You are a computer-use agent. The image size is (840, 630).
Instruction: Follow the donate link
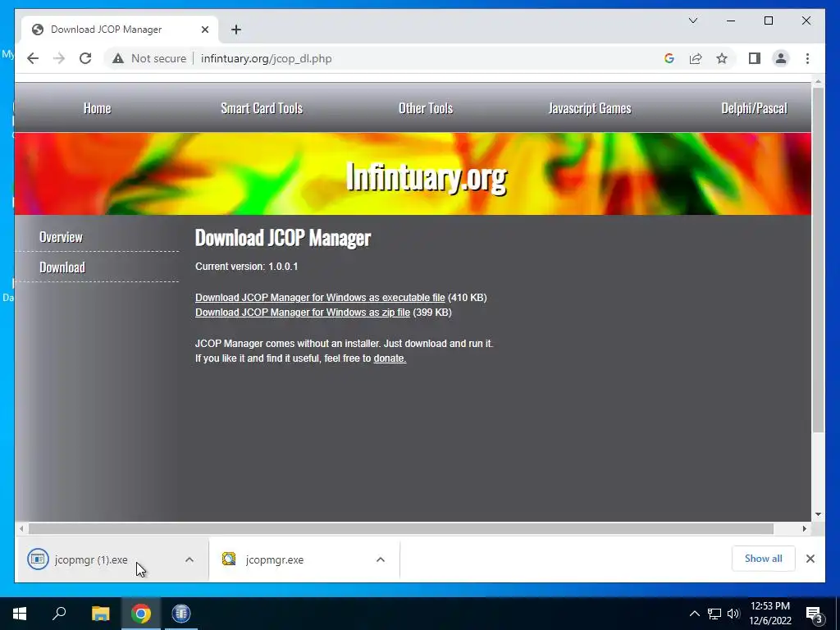390,358
